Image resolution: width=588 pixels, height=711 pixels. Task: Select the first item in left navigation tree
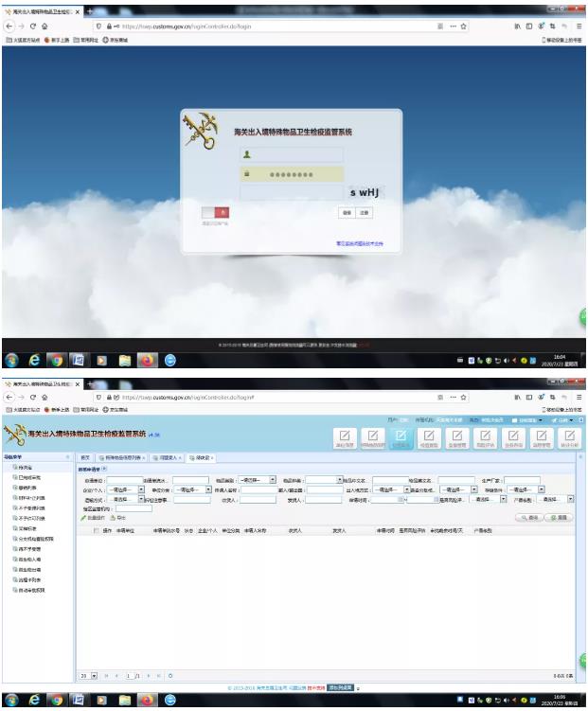[21, 467]
